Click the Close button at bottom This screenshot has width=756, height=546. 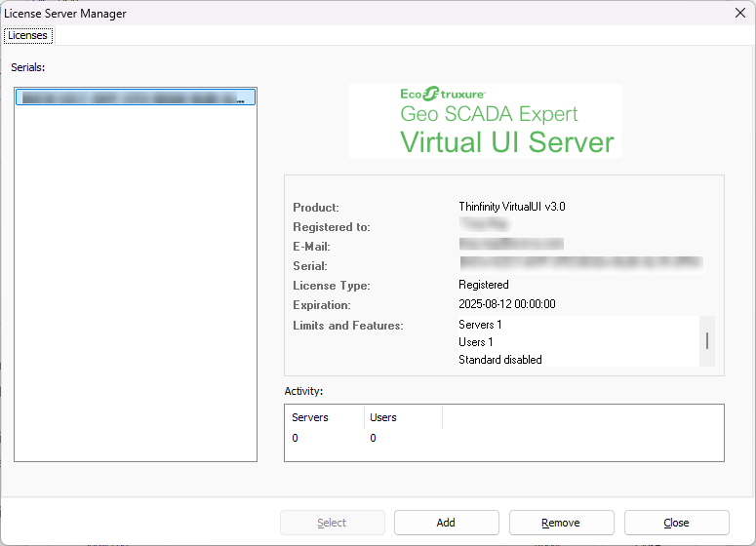[x=676, y=523]
